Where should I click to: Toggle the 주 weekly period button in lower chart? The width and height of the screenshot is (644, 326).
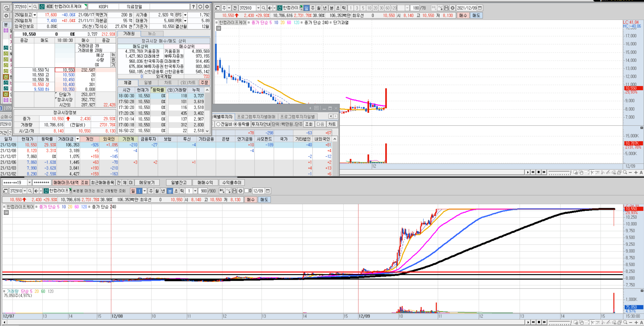coord(151,191)
